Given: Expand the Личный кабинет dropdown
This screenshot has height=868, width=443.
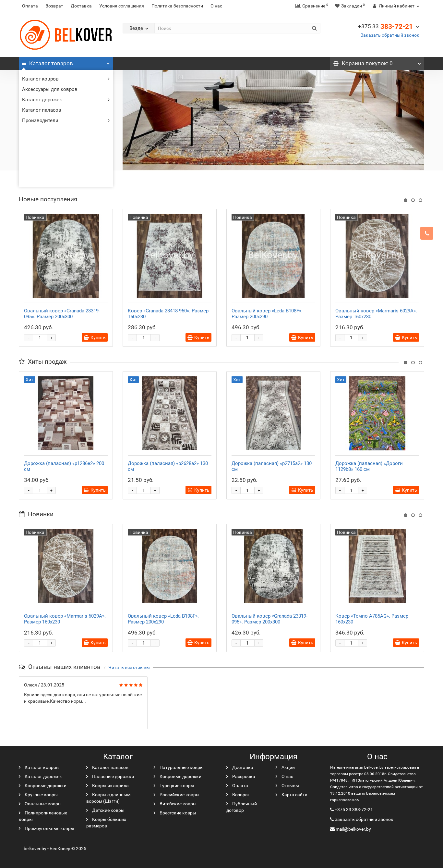Looking at the screenshot, I should (x=396, y=6).
